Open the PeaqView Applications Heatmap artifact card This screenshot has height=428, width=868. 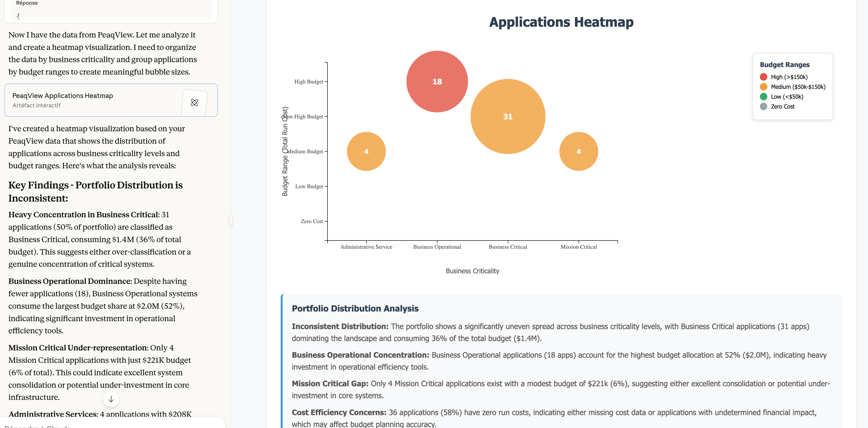tap(94, 100)
